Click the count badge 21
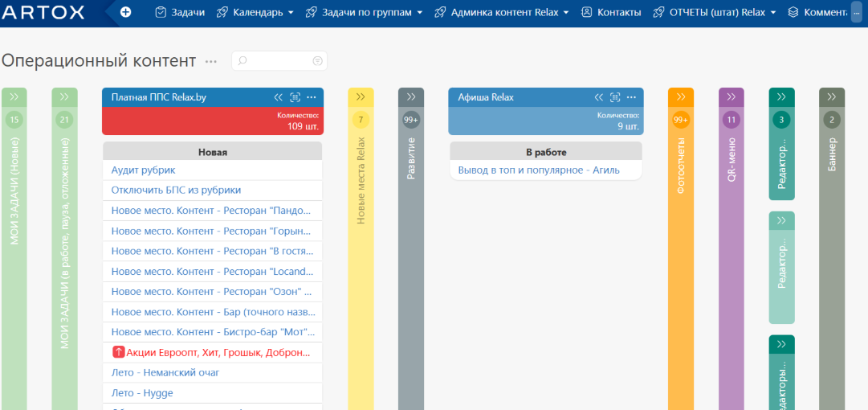Screen dimensions: 868x410 coord(65,120)
